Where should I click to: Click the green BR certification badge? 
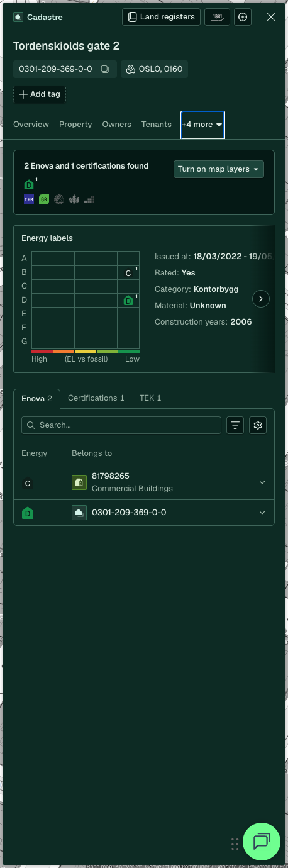[44, 199]
